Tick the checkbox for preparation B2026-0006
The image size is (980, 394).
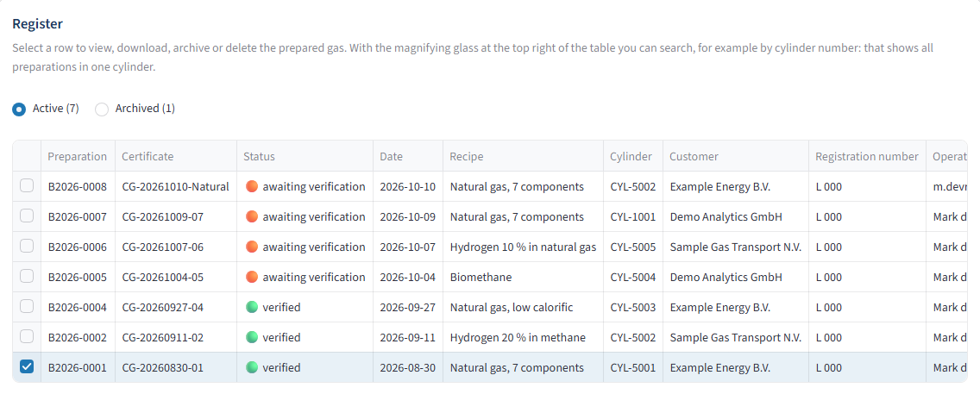[27, 246]
